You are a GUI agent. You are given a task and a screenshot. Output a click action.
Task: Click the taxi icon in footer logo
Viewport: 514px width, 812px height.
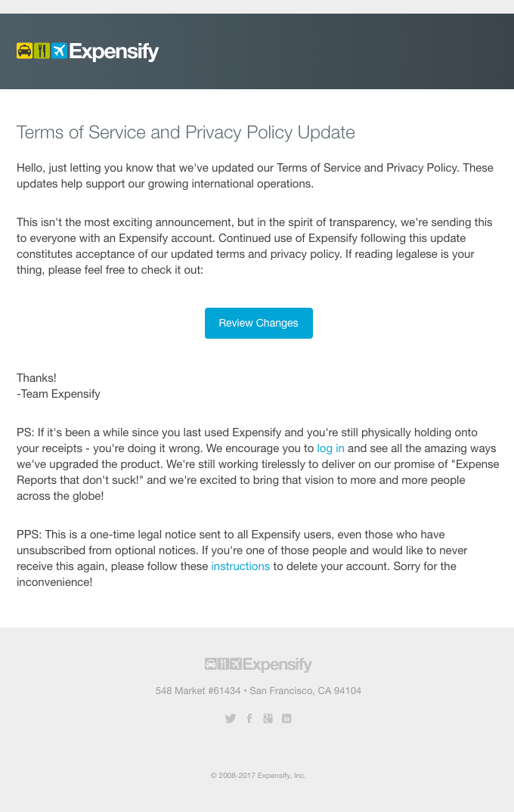click(211, 664)
